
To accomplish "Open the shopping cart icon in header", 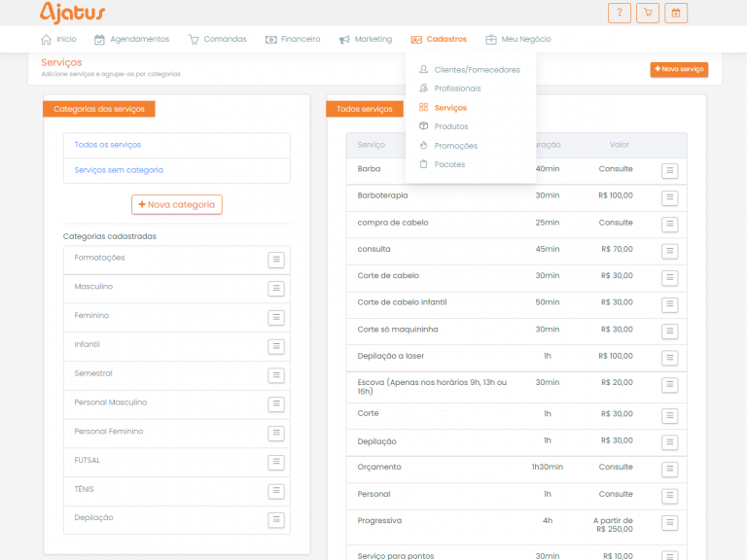I will point(647,13).
